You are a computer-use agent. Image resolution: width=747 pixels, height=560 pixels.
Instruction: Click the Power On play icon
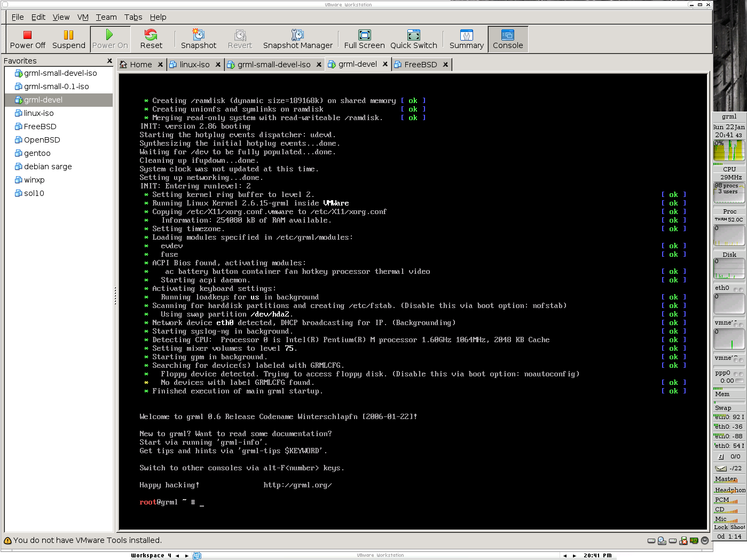pos(109,35)
